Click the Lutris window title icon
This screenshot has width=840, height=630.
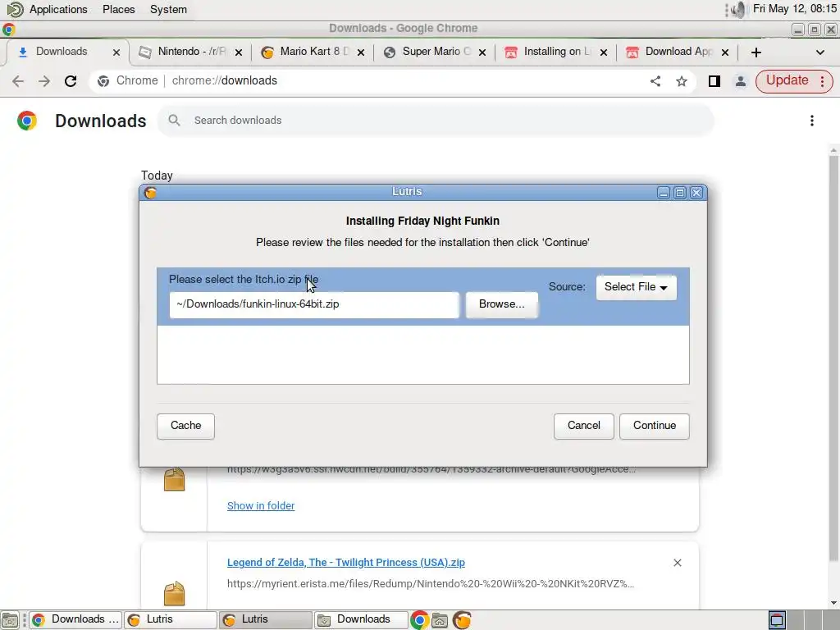tap(150, 193)
